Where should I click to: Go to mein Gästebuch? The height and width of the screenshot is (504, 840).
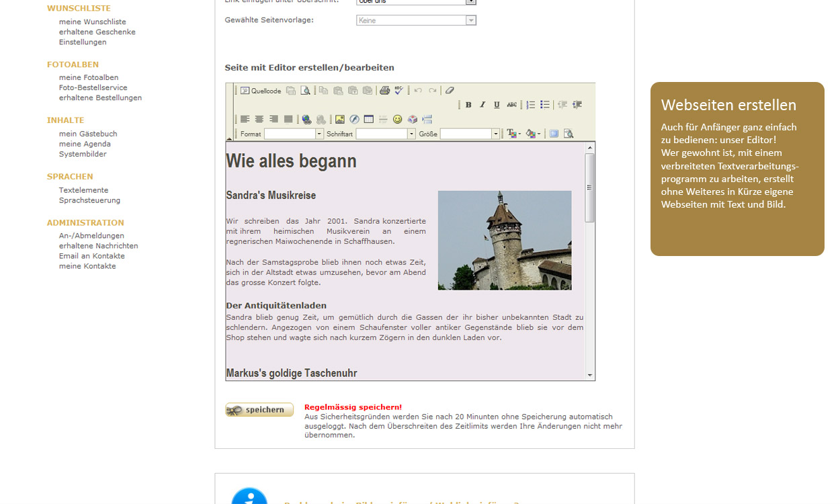pos(88,134)
